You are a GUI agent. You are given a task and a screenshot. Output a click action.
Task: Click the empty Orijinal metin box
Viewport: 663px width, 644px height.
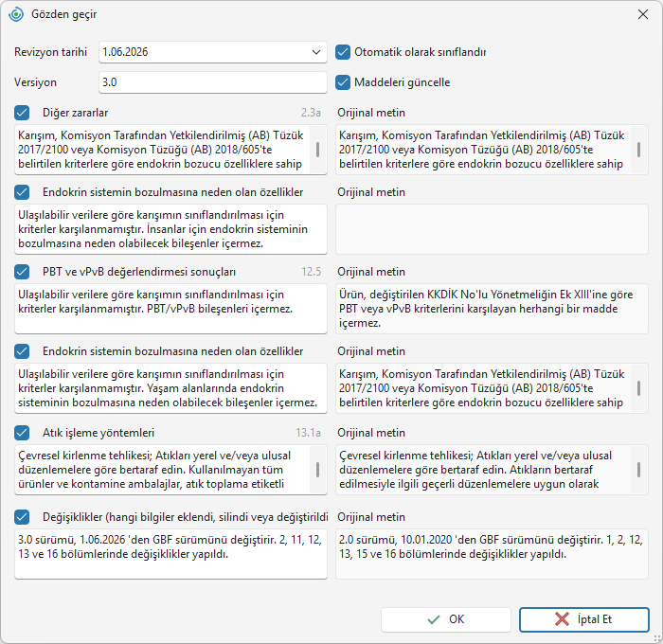point(492,229)
